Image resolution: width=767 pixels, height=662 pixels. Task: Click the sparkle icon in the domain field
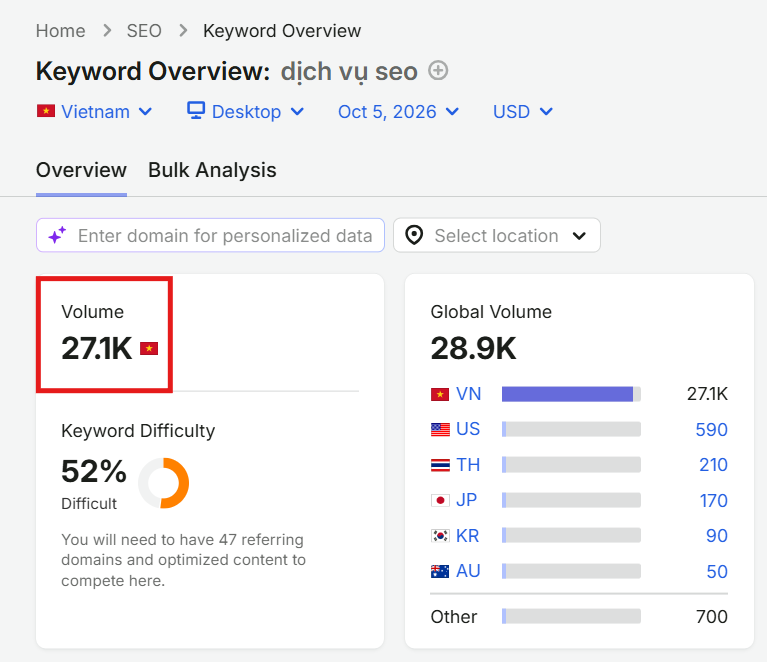(x=57, y=235)
